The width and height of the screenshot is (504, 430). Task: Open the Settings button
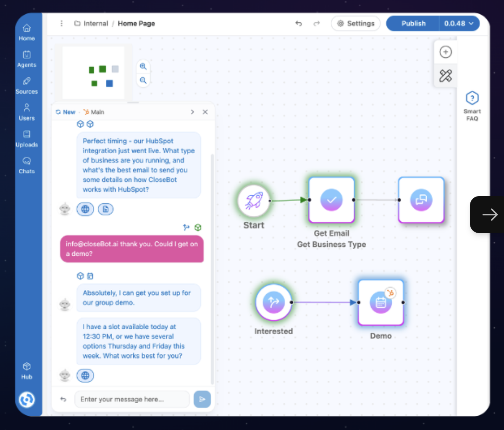(356, 24)
